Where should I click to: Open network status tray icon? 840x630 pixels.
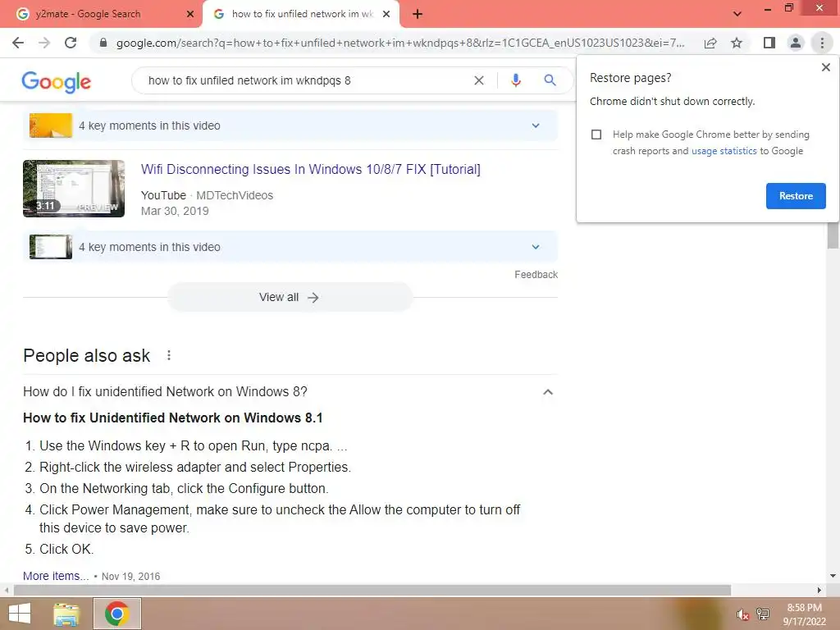coord(763,614)
